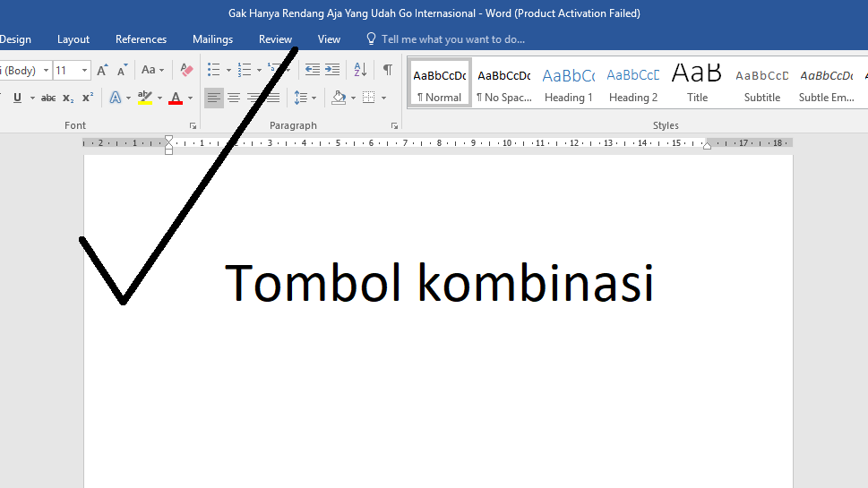Decrease paragraph indent

(x=313, y=70)
